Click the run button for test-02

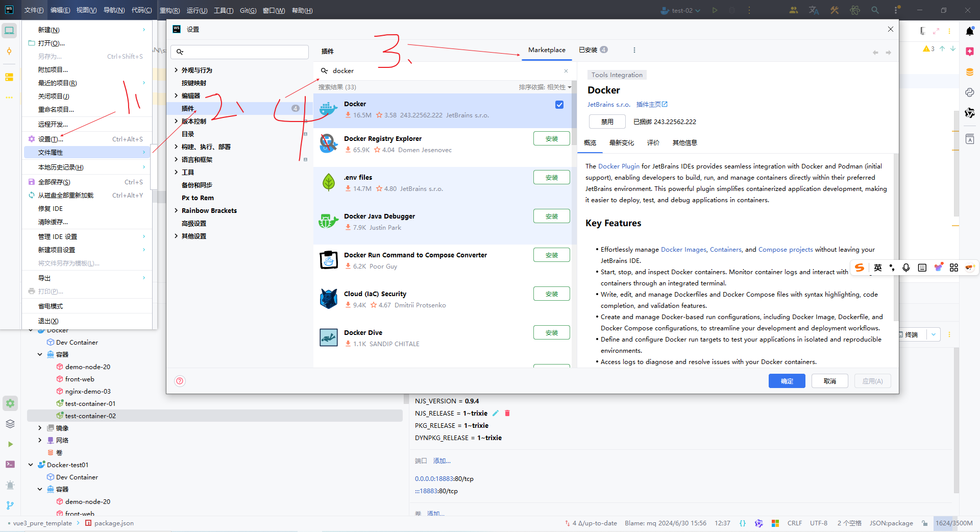[715, 10]
